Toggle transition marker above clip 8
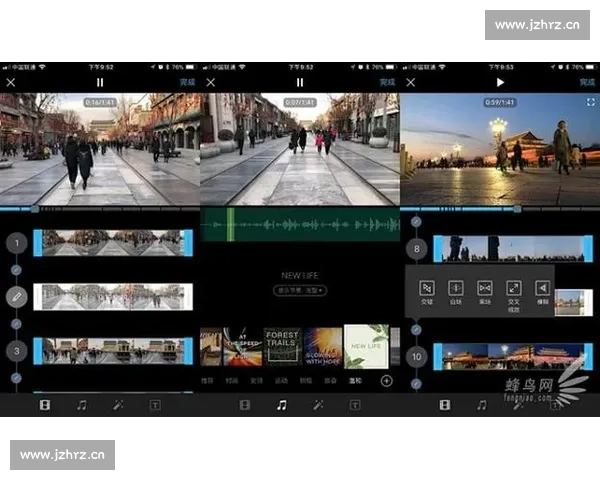600x480 pixels. (416, 221)
